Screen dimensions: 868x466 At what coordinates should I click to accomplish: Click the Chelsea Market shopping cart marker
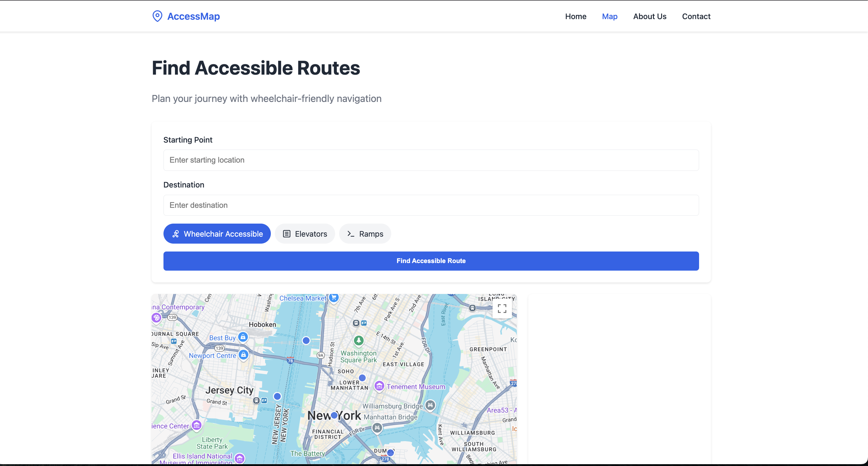[x=334, y=298]
